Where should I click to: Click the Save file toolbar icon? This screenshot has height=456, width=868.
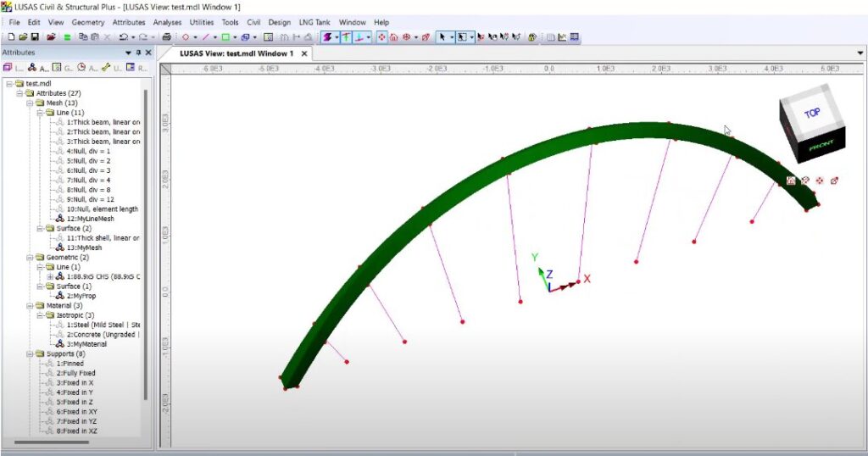point(35,37)
